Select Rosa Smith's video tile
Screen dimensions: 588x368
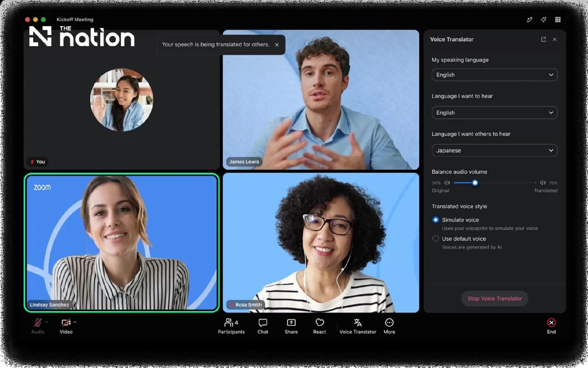[321, 243]
